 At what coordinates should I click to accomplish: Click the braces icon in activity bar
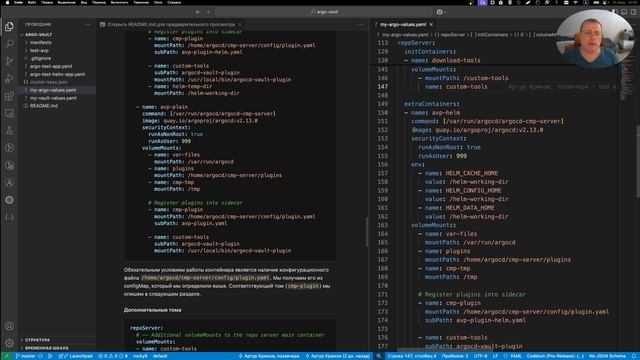click(9, 217)
